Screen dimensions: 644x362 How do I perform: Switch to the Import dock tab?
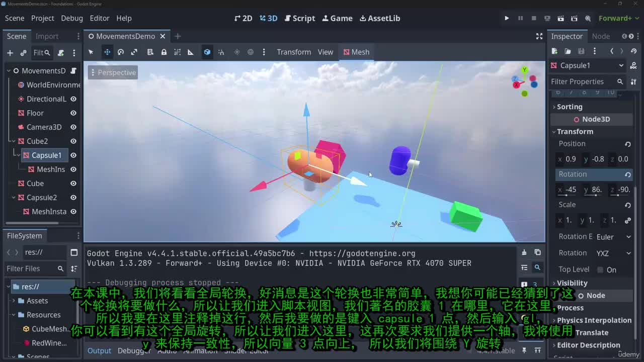click(x=47, y=36)
